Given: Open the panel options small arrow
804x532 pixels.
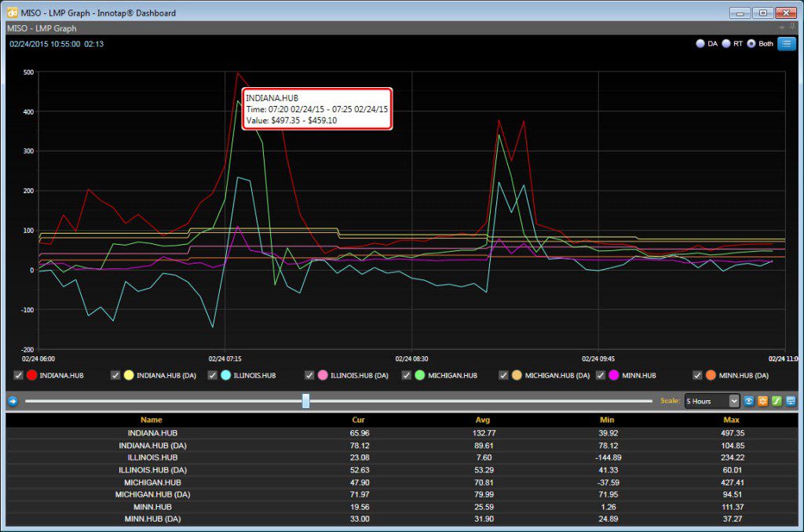Looking at the screenshot, I should [x=782, y=27].
